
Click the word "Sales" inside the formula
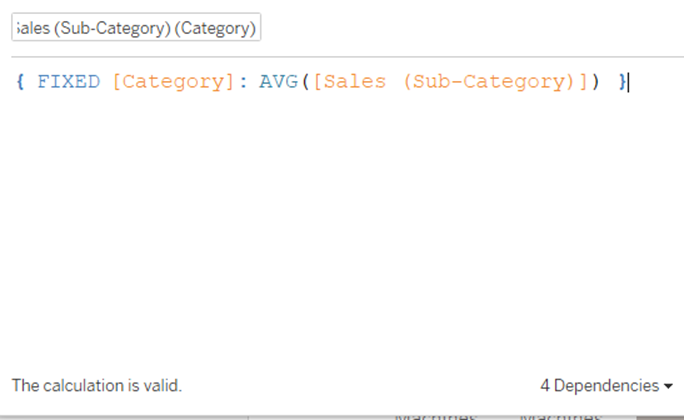(358, 82)
